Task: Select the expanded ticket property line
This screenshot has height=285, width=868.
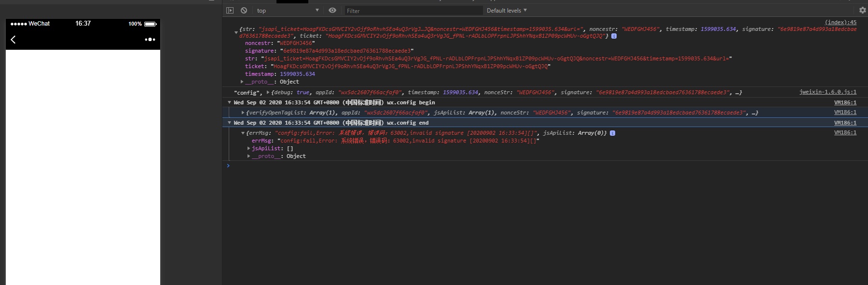Action: click(398, 66)
